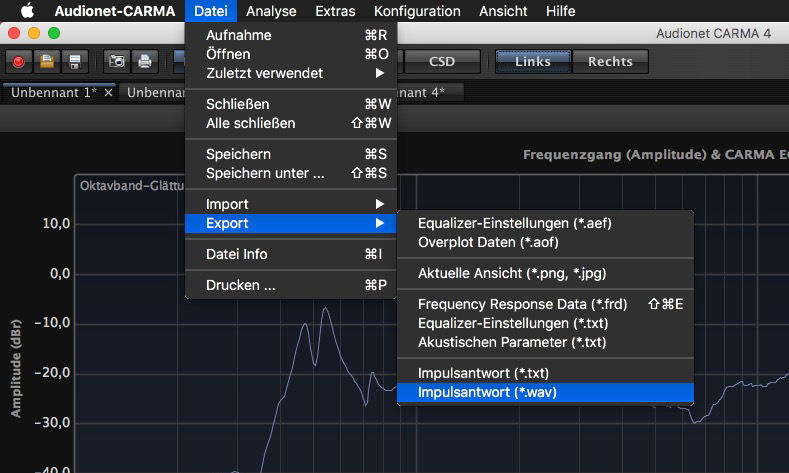The image size is (789, 473).
Task: Expand the Zuletzt verwendet submenu
Action: coord(291,73)
